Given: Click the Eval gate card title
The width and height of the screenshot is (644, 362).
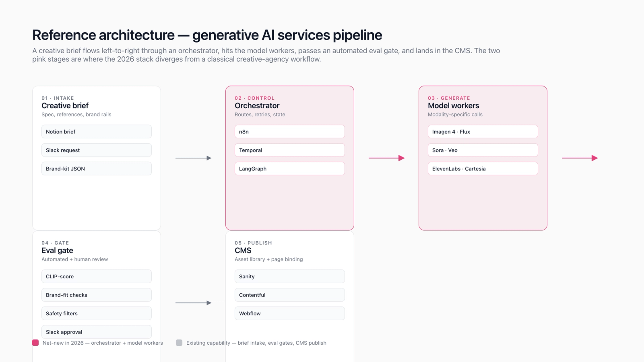Looking at the screenshot, I should click(57, 251).
